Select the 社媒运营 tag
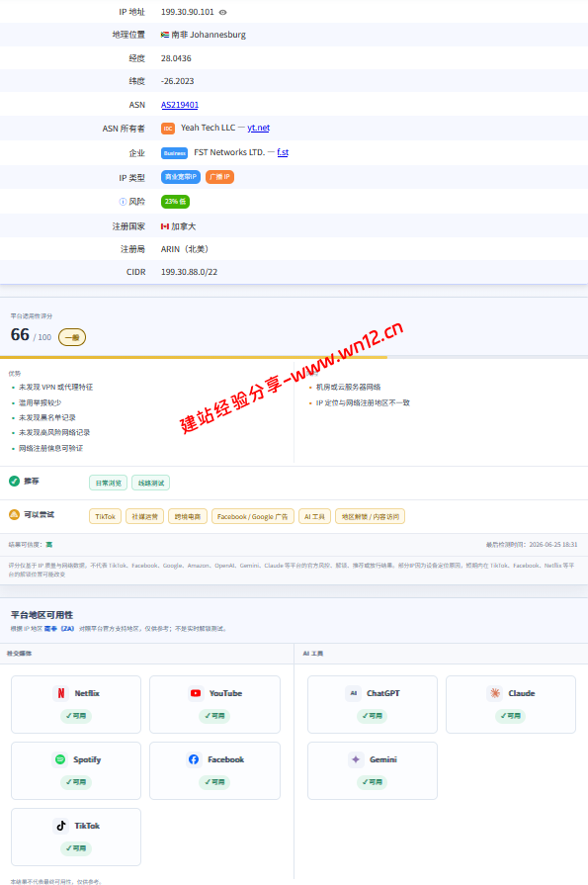588x885 pixels. tap(145, 516)
